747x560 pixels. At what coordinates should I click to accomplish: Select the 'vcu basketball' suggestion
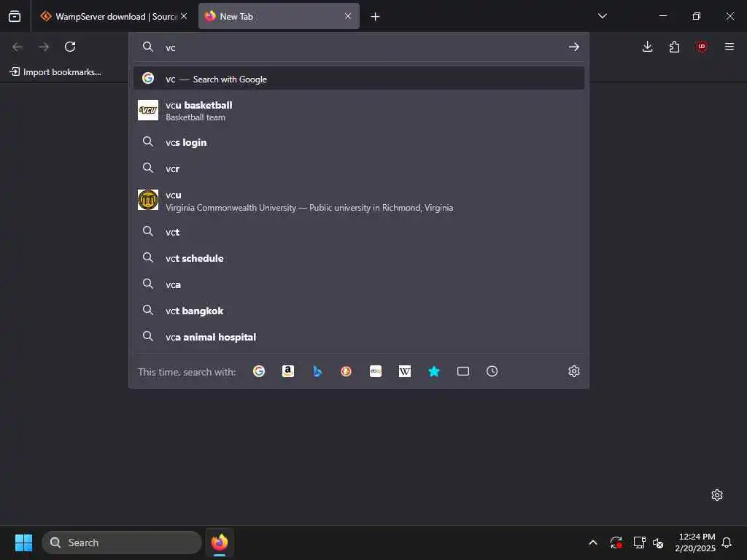click(359, 111)
